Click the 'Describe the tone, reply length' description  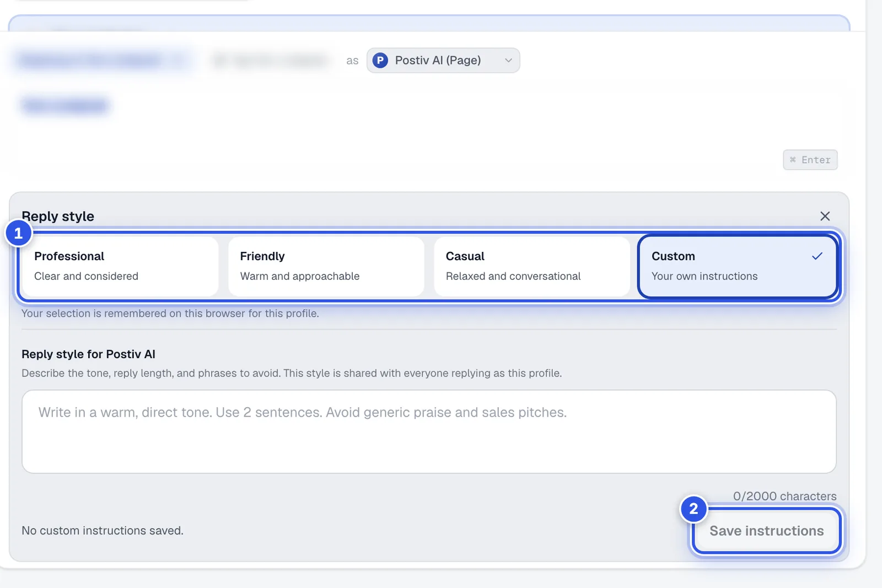[292, 373]
